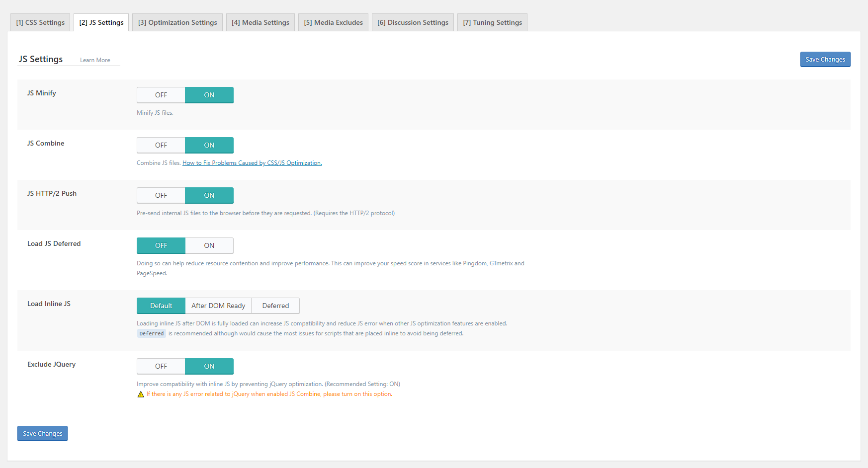Turn JS Minify OFF
Image resolution: width=868 pixels, height=468 pixels.
tap(161, 95)
